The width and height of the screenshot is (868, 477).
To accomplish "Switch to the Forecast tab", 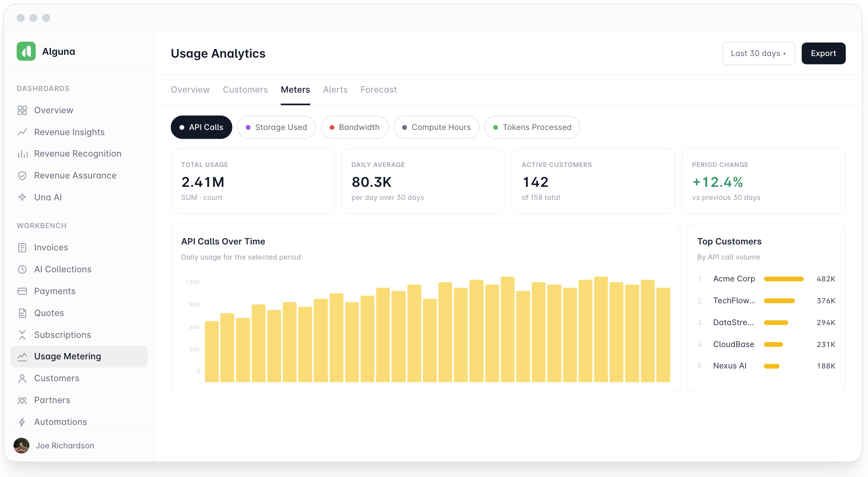I will pyautogui.click(x=379, y=90).
